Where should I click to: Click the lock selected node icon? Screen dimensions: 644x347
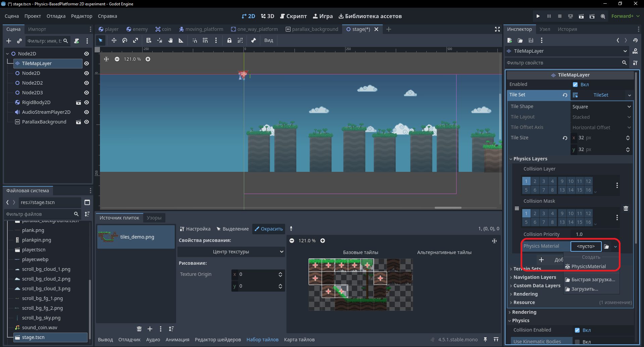229,40
